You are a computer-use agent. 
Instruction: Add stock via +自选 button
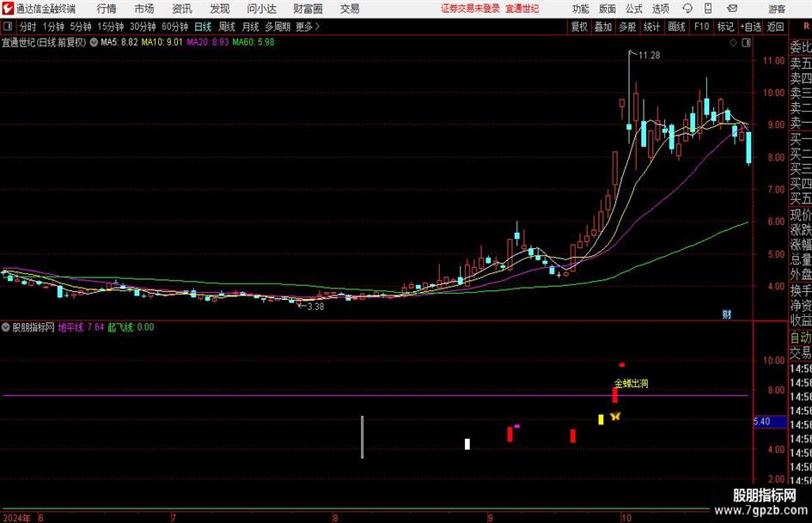751,27
